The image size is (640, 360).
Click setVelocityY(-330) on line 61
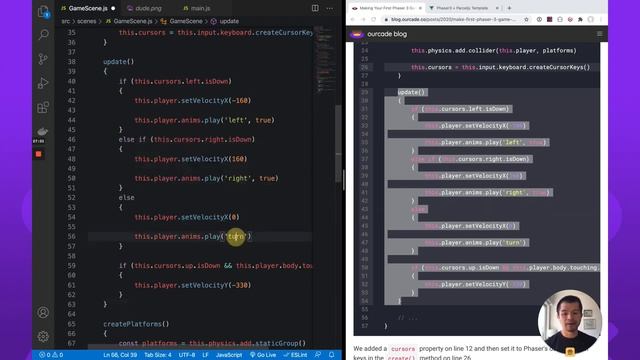coord(216,285)
